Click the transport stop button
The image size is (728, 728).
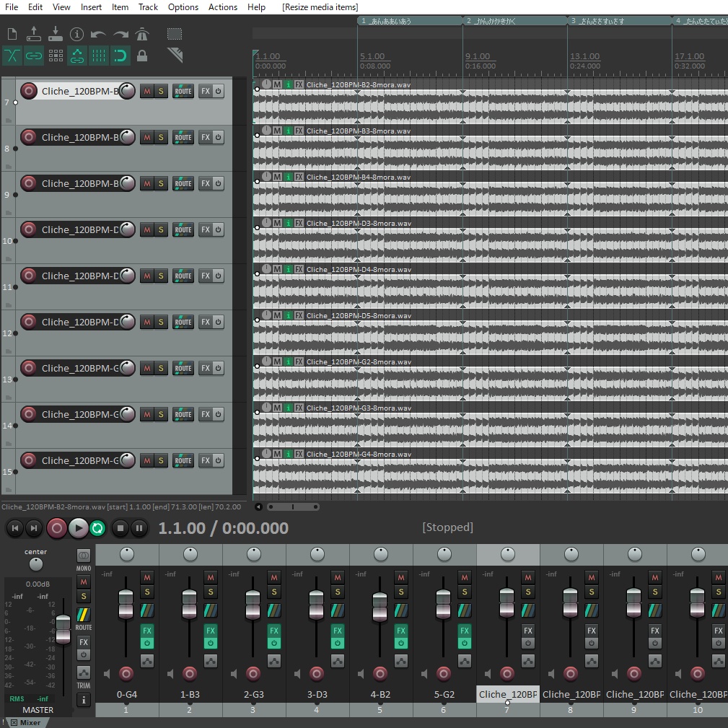click(120, 528)
